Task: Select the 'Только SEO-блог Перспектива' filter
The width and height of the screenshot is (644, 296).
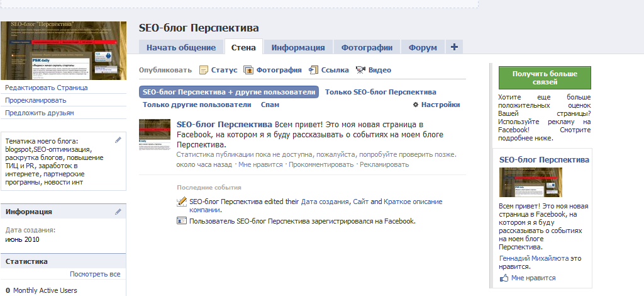Action: pyautogui.click(x=380, y=92)
